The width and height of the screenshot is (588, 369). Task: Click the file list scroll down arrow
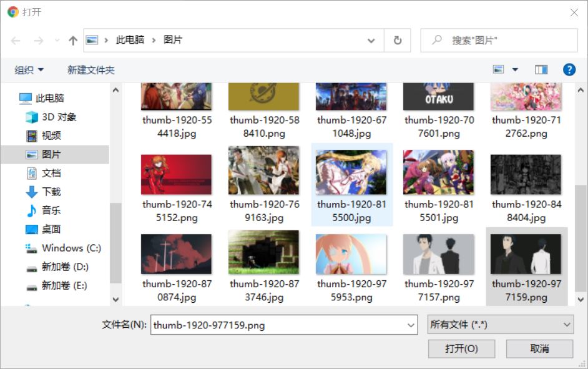[x=581, y=299]
